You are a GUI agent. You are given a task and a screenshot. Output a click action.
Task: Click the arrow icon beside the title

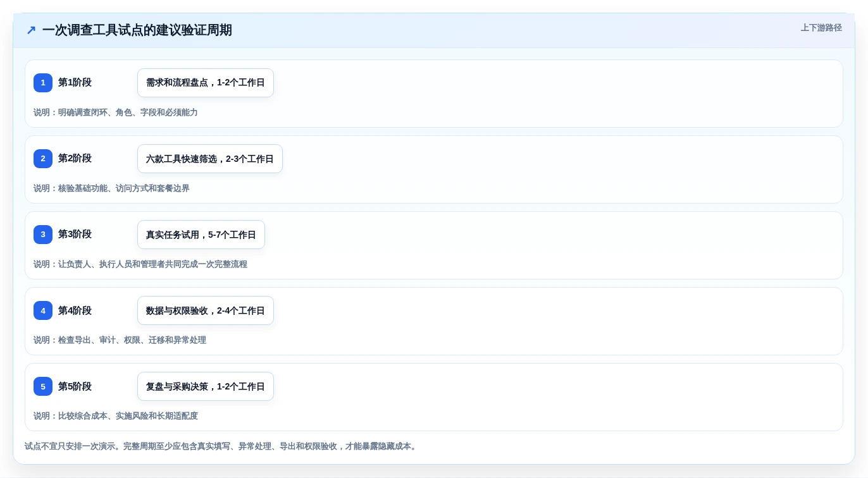tap(31, 30)
